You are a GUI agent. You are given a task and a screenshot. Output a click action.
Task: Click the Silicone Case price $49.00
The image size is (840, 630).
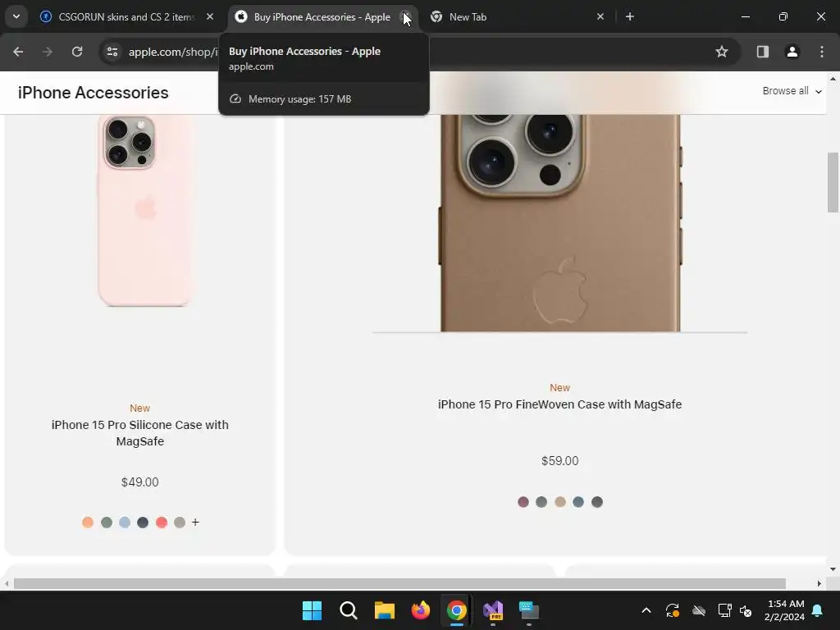(139, 482)
